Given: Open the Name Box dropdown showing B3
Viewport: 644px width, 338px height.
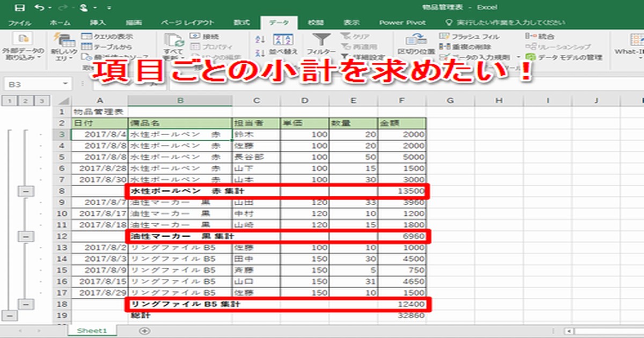Looking at the screenshot, I should tap(65, 84).
